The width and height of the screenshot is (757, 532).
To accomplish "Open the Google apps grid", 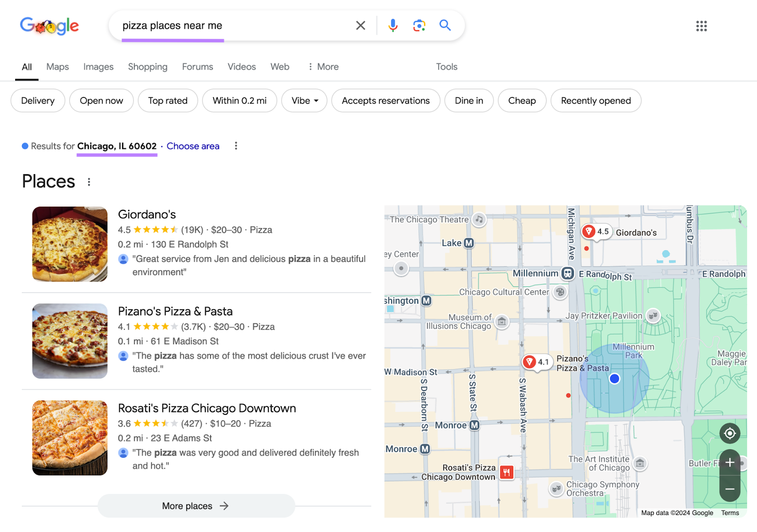I will click(x=702, y=26).
